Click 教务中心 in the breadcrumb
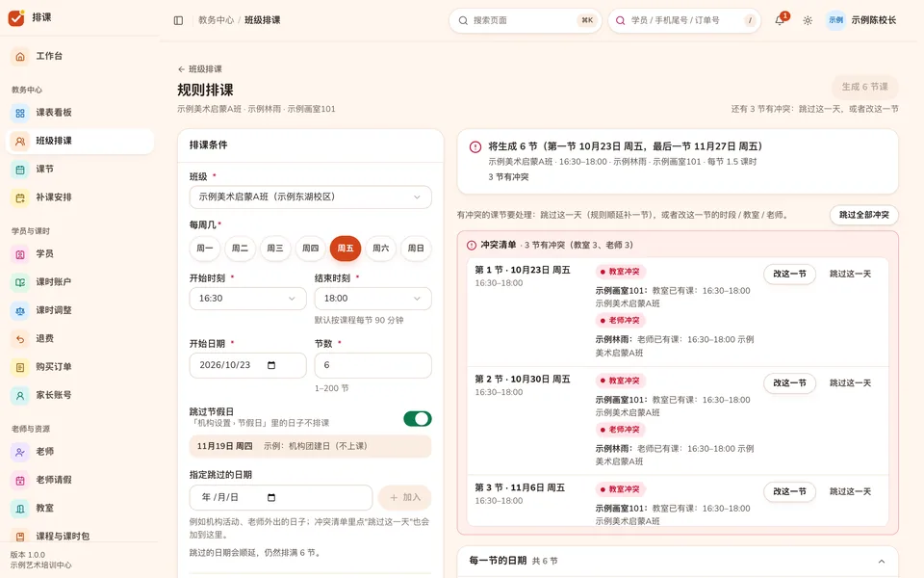 pos(216,20)
